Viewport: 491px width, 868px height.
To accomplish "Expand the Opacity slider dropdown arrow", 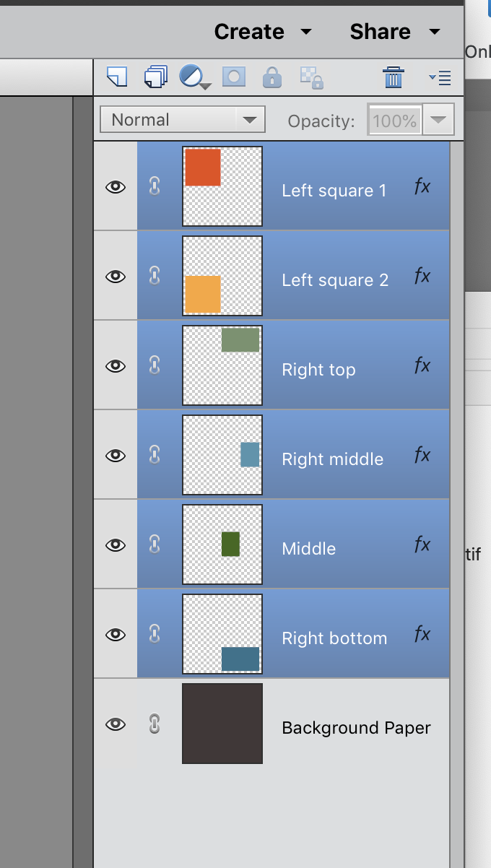I will (438, 120).
